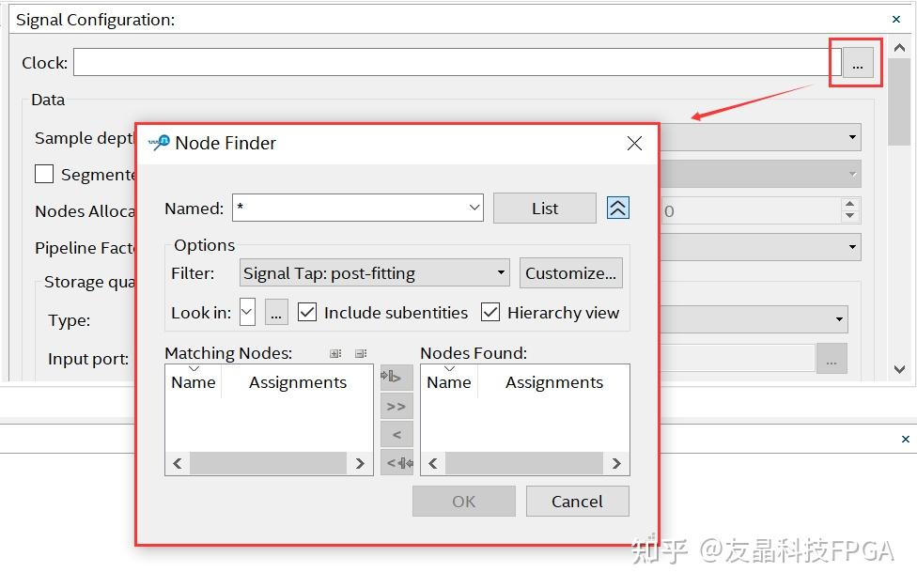Click Signal Configuration vertical scrollbar thumb
Screen dimensions: 917x588
pyautogui.click(x=899, y=101)
